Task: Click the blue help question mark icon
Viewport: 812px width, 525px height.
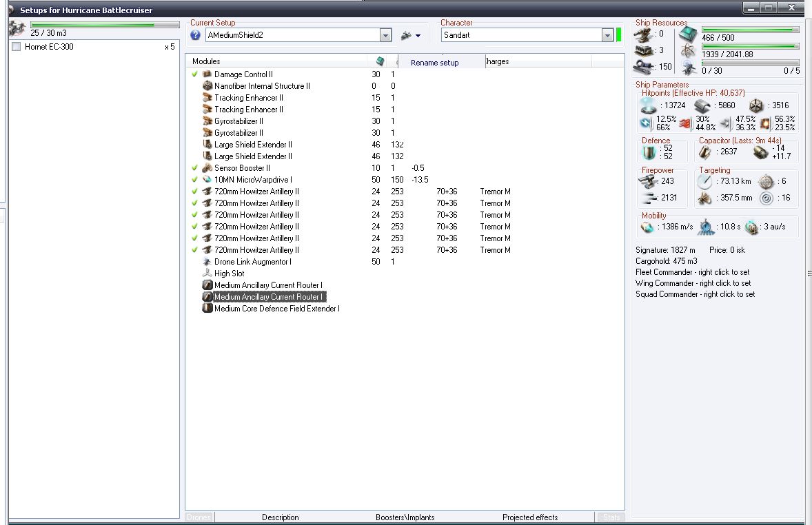Action: point(195,35)
